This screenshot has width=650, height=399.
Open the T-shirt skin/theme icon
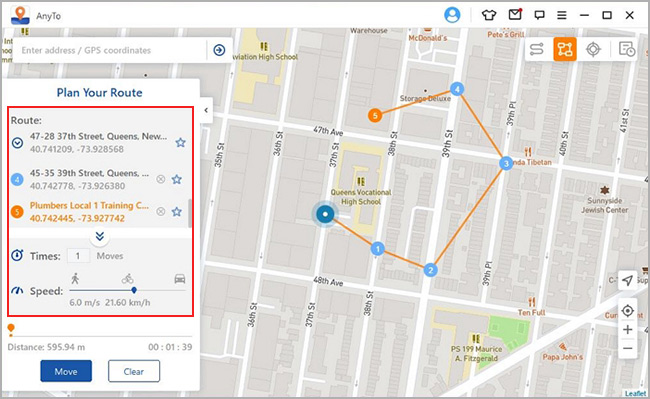click(x=489, y=15)
